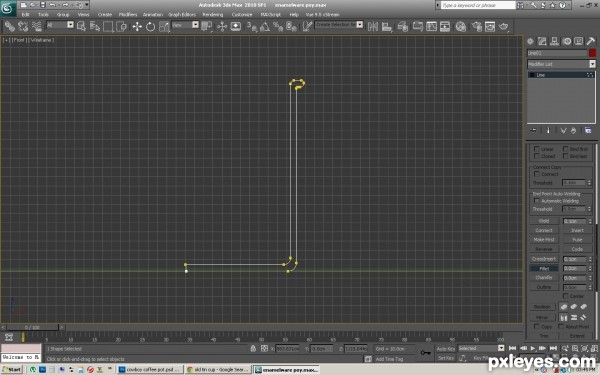Image resolution: width=600 pixels, height=375 pixels.
Task: Select the Select and Link tool
Action: coord(10,26)
